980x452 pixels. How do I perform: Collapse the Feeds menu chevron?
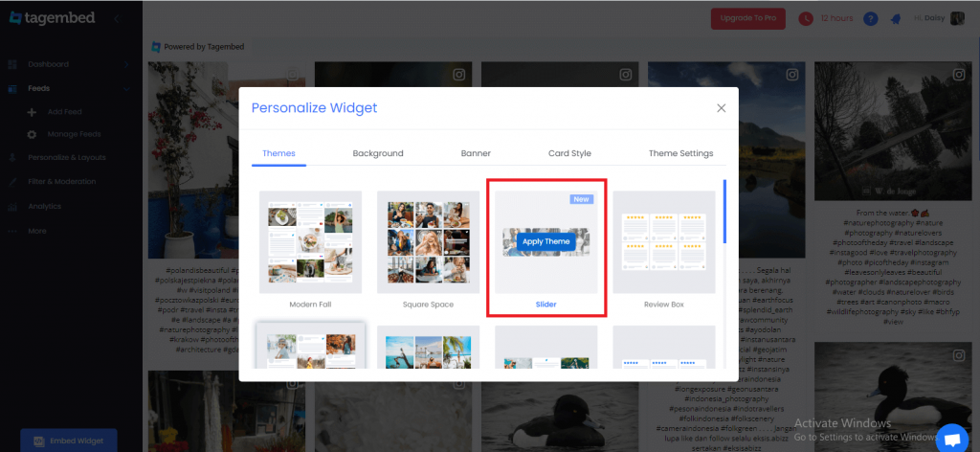[125, 89]
